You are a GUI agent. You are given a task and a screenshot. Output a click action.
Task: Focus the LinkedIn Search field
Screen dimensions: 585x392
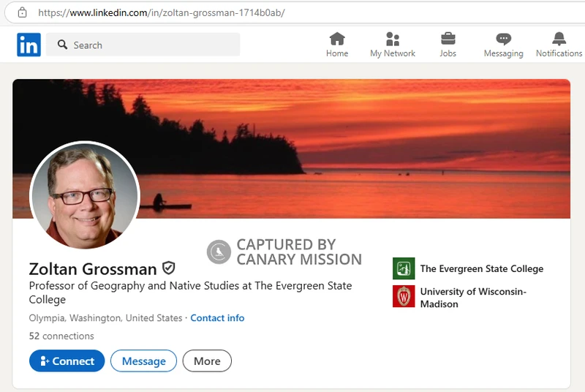143,45
